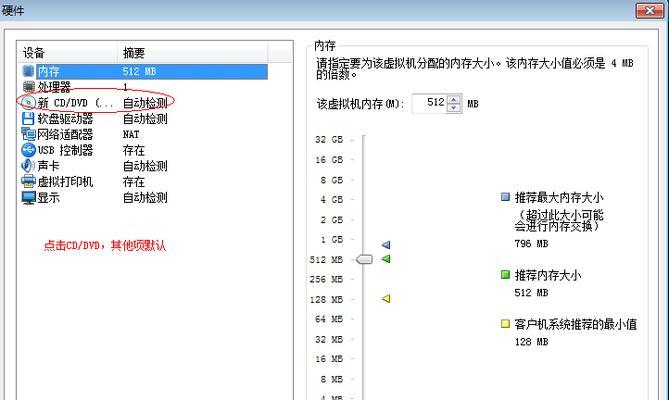Viewport: 669px width, 400px height.
Task: Select the 内存 device row
Action: [143, 72]
